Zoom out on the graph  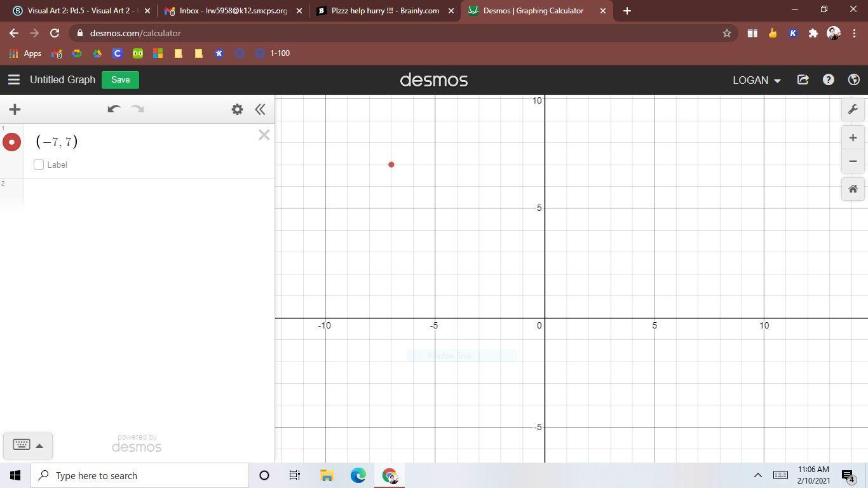tap(853, 161)
